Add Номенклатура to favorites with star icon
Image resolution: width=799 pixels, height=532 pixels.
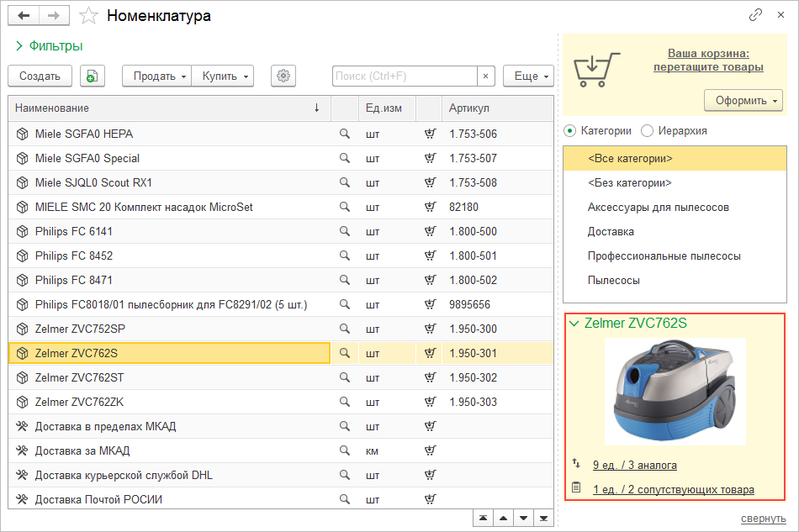[x=88, y=16]
